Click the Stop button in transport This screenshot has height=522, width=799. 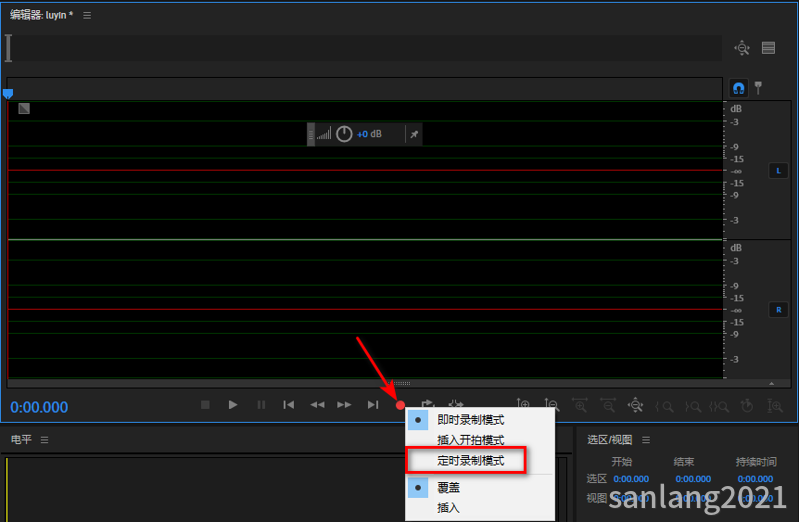point(205,405)
